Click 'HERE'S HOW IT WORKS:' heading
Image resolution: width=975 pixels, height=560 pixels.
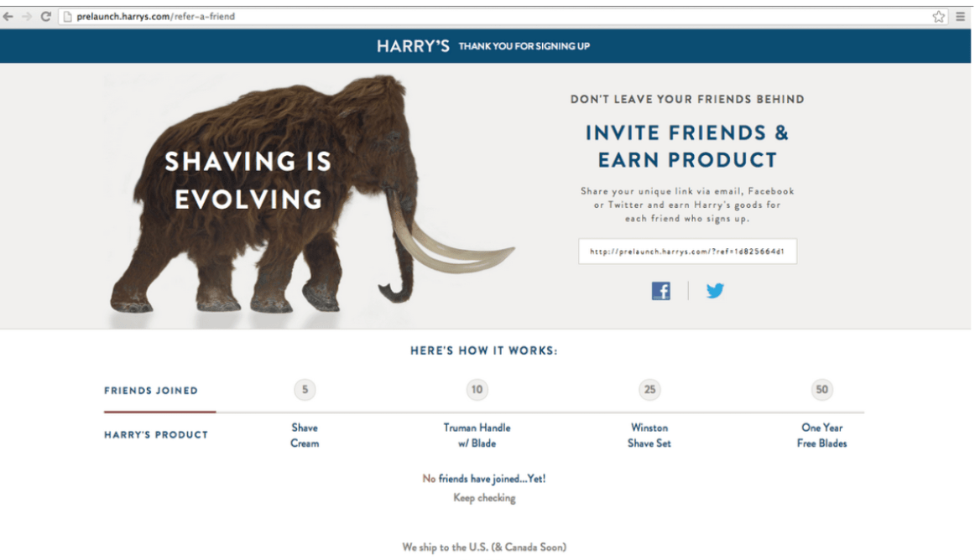pyautogui.click(x=484, y=351)
